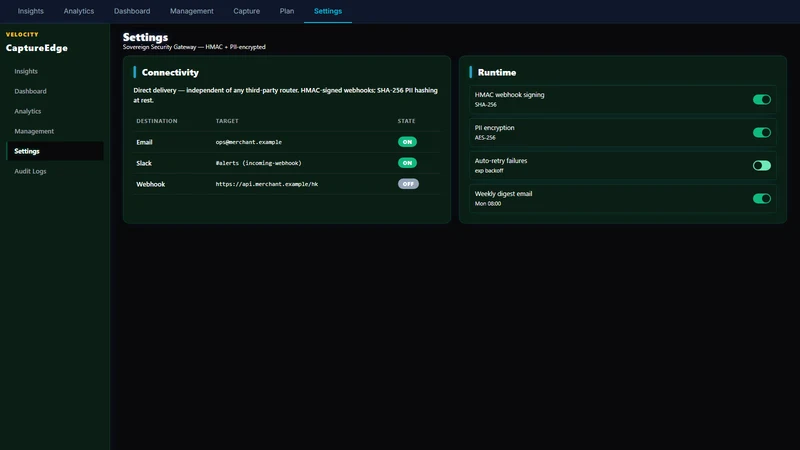Toggle Email destination ON state pill
800x450 pixels.
(407, 142)
